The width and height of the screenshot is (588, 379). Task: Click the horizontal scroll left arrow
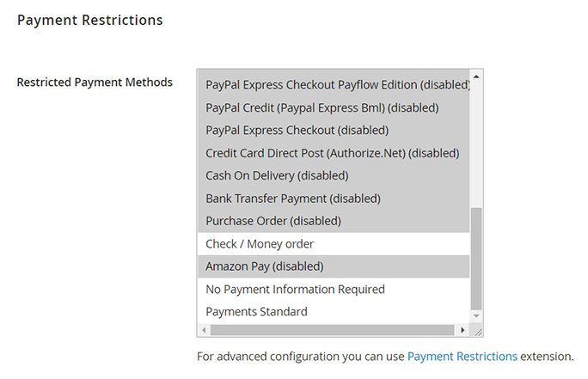204,330
